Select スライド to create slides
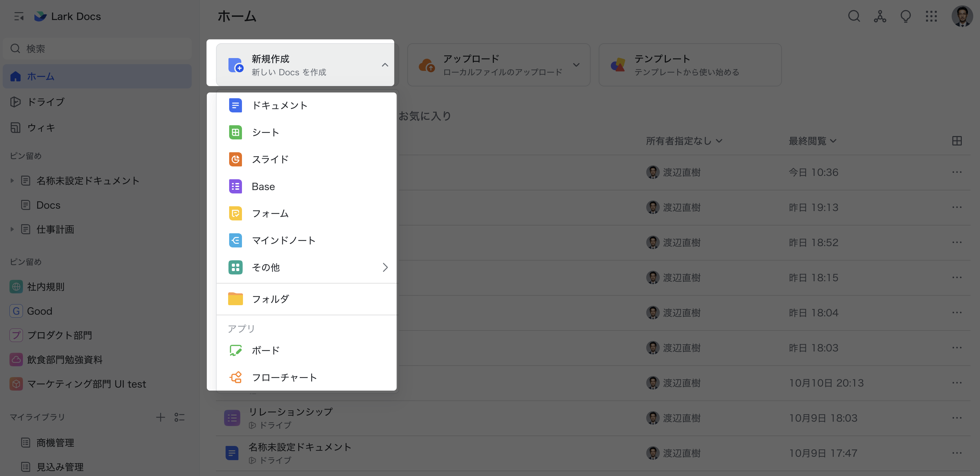 coord(270,159)
